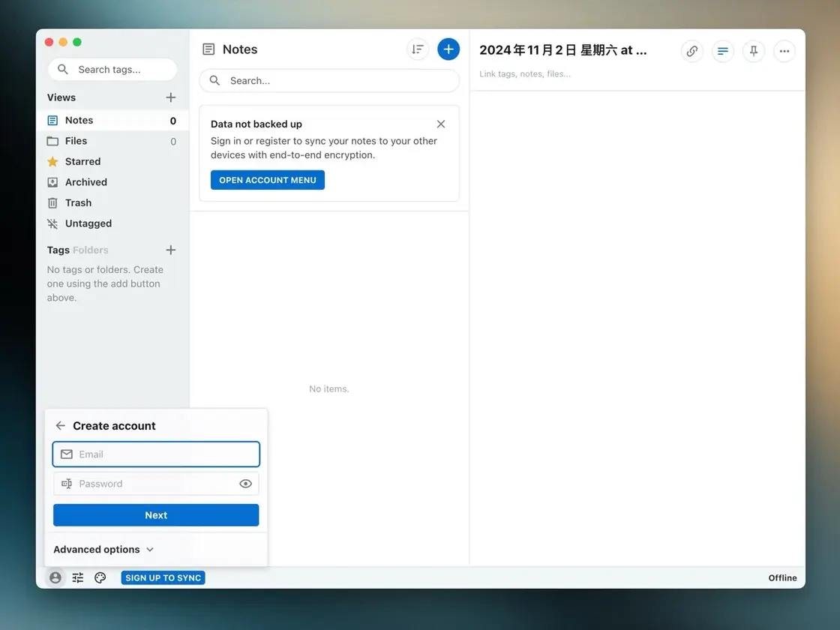Open the Quick settings palette icon

100,577
